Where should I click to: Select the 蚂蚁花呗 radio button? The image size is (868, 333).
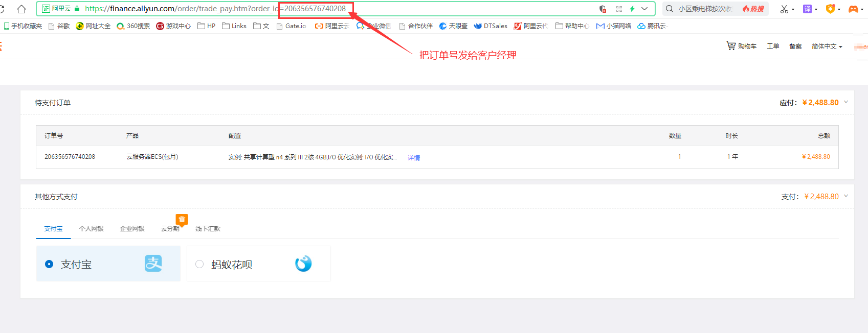(199, 264)
